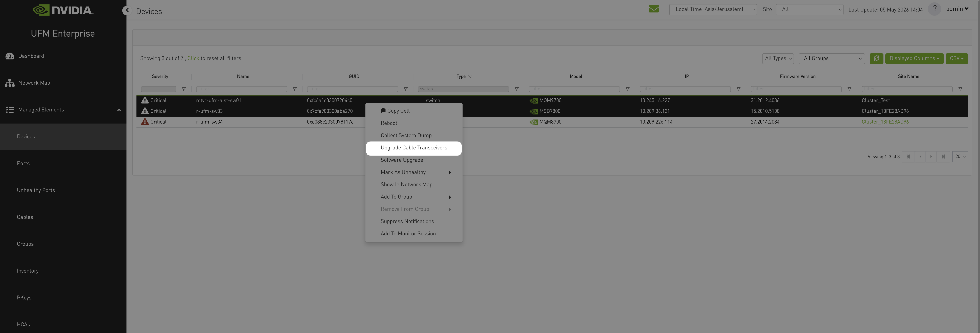Go to the next page of results
This screenshot has width=980, height=333.
(931, 157)
